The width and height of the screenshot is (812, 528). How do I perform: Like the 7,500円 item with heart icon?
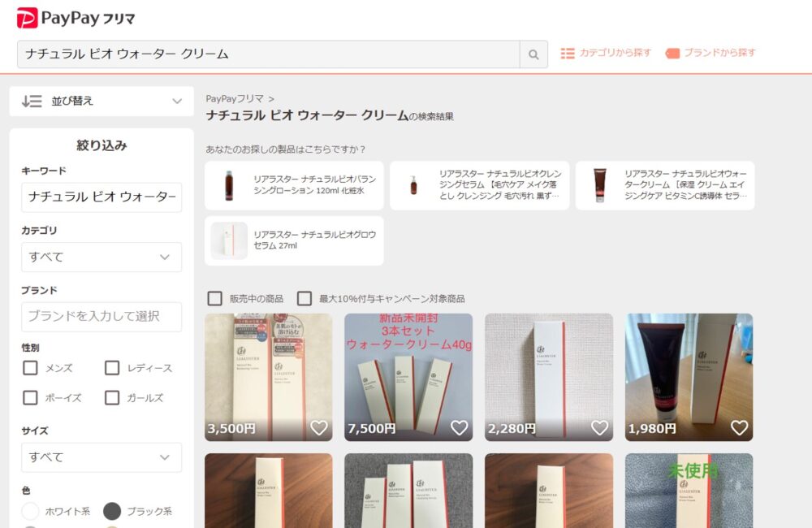click(x=460, y=428)
